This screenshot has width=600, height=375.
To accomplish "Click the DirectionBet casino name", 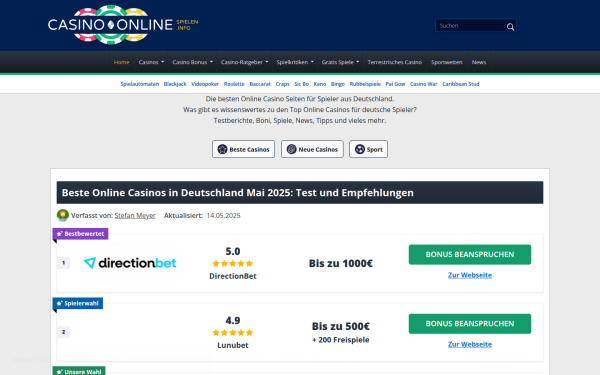I will point(233,276).
